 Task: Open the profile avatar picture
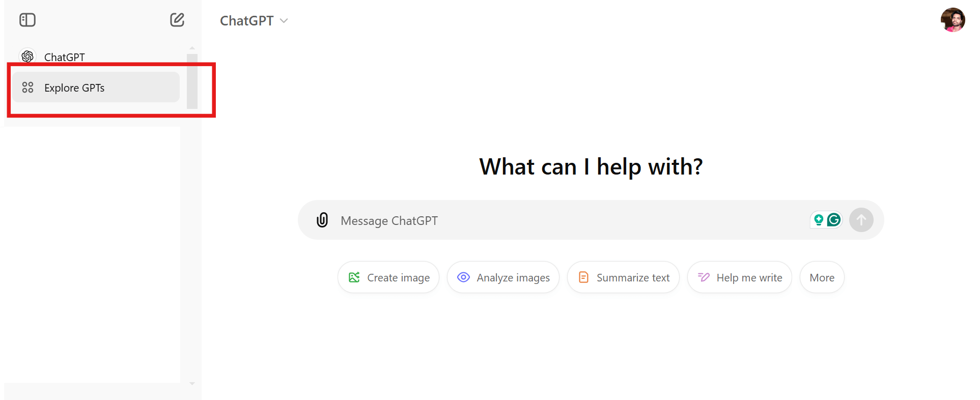point(953,20)
